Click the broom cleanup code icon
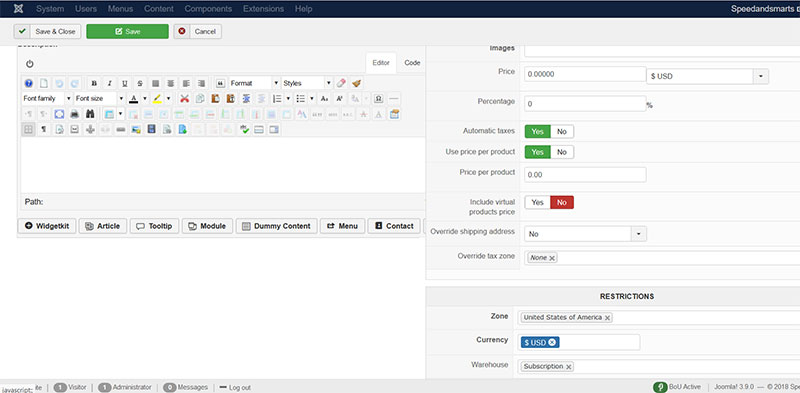Screen dimensions: 800x393 point(357,83)
